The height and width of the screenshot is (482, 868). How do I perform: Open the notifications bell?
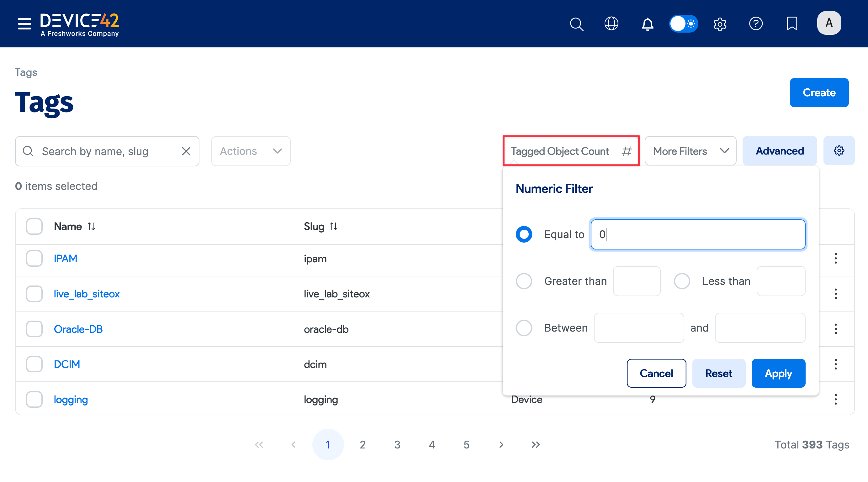click(647, 24)
